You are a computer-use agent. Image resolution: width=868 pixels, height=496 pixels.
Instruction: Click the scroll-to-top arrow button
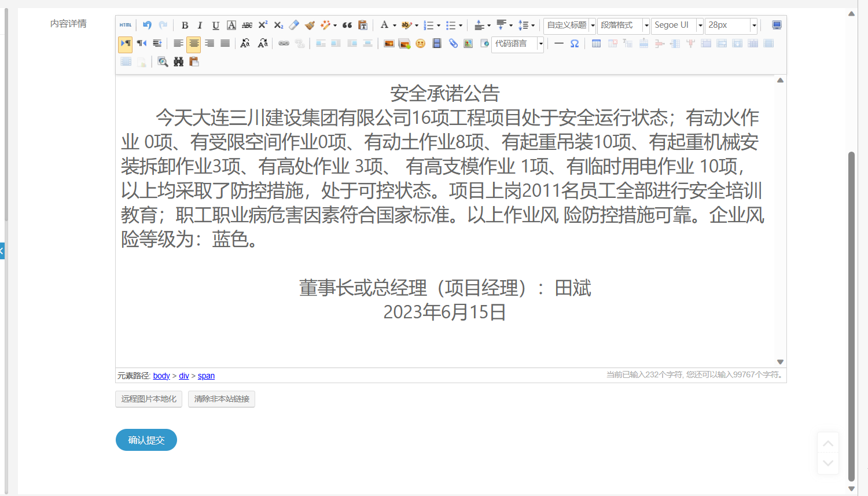pos(828,443)
